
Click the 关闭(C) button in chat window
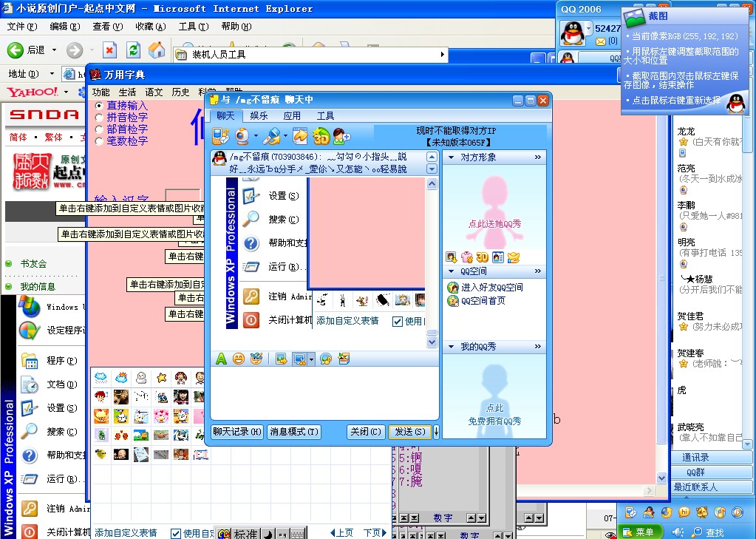pyautogui.click(x=366, y=431)
